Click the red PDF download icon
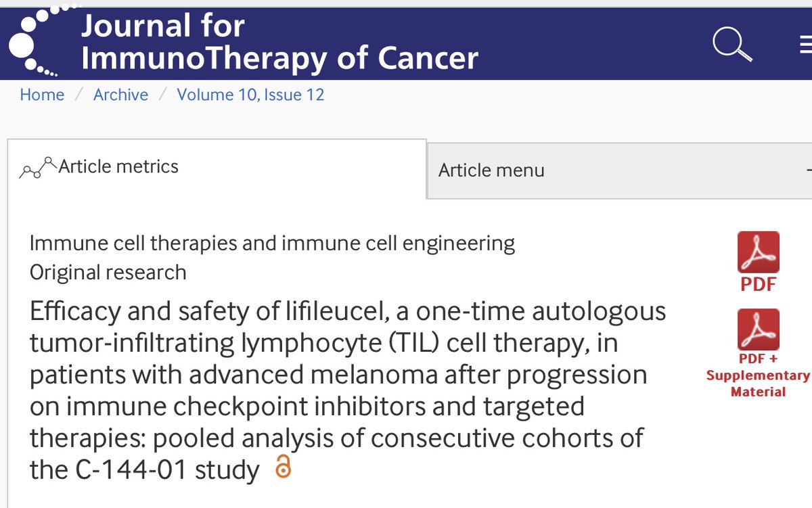 [x=758, y=252]
